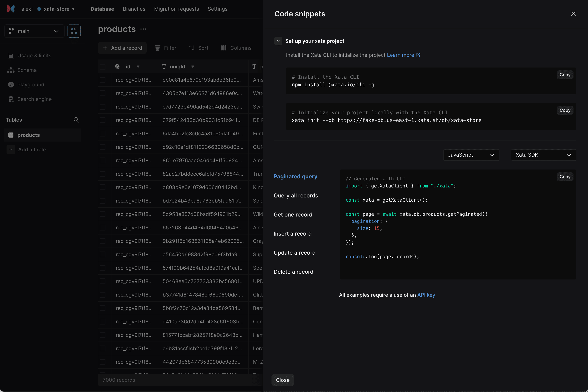
Task: Open the Playground sidebar item
Action: (30, 85)
